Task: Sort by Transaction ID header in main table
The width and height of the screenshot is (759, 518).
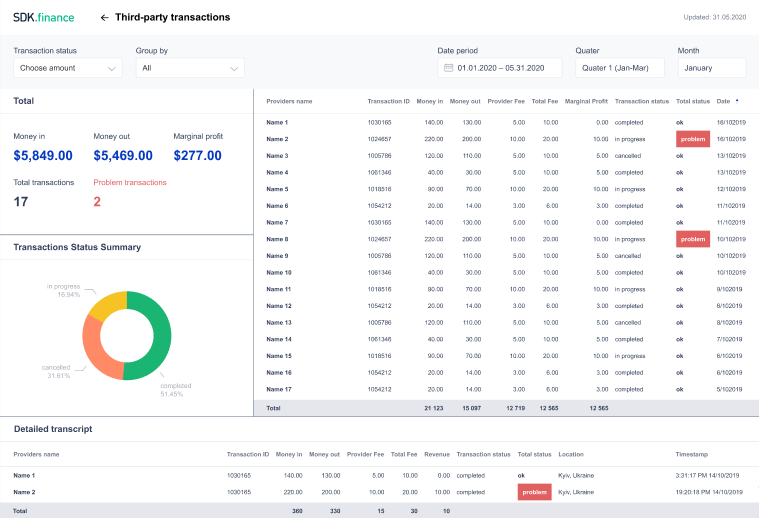Action: (x=388, y=101)
